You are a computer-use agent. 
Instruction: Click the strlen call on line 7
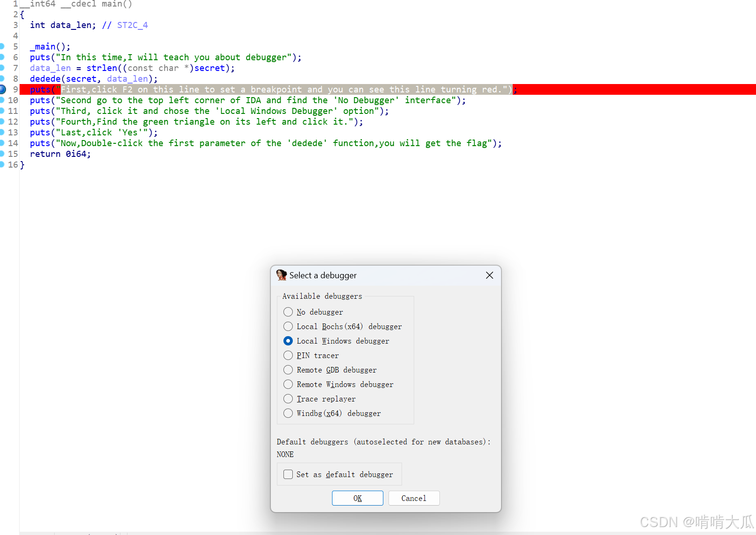coord(102,68)
